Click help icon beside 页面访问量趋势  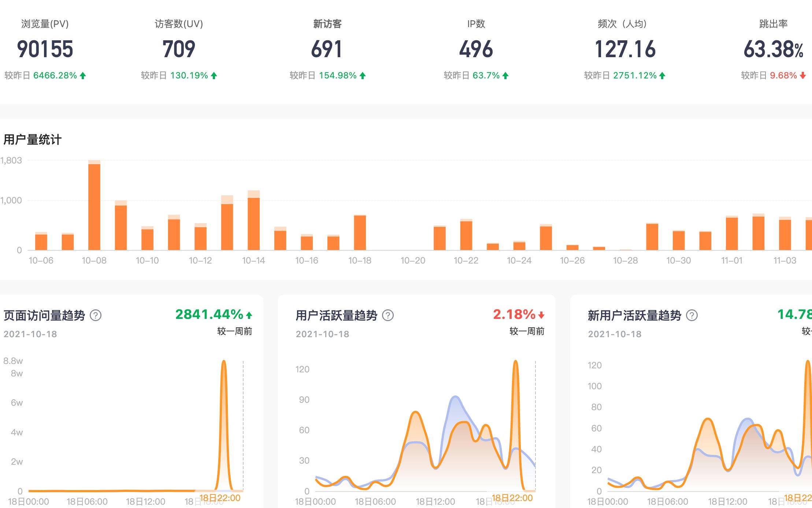tap(96, 315)
